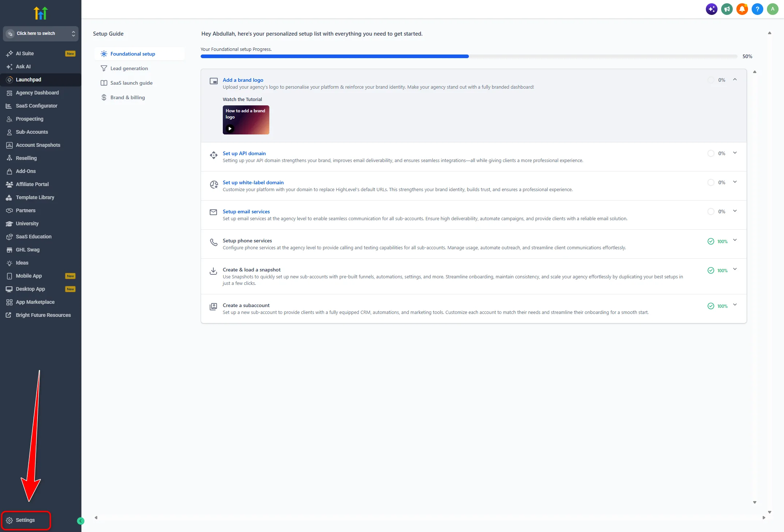Screen dimensions: 784x532
Task: Collapse sidebar with green arrow button
Action: click(x=81, y=521)
